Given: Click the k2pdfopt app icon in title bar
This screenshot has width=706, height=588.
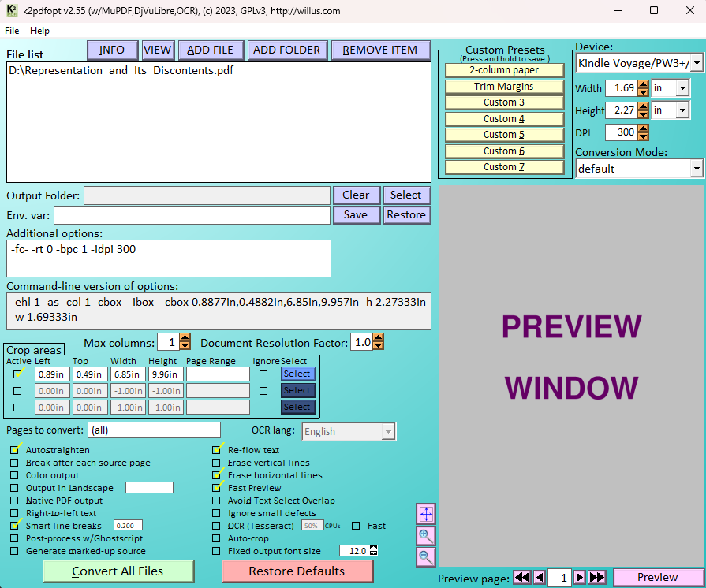Looking at the screenshot, I should tap(11, 10).
